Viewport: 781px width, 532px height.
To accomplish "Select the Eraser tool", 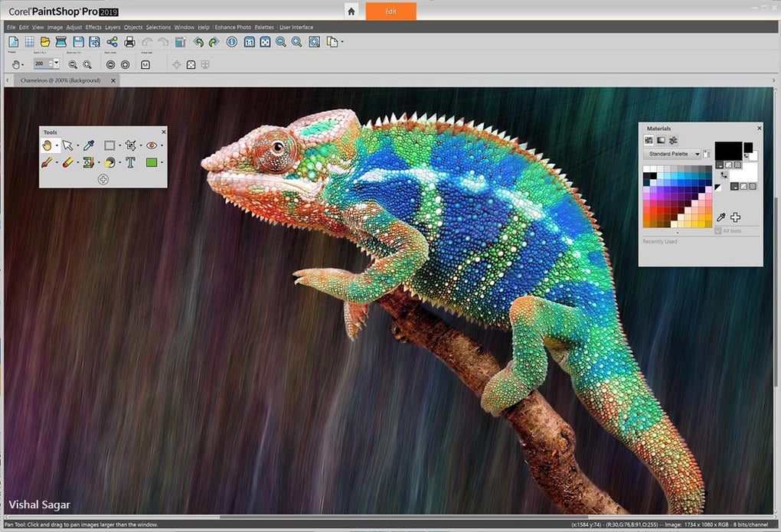I will 67,162.
